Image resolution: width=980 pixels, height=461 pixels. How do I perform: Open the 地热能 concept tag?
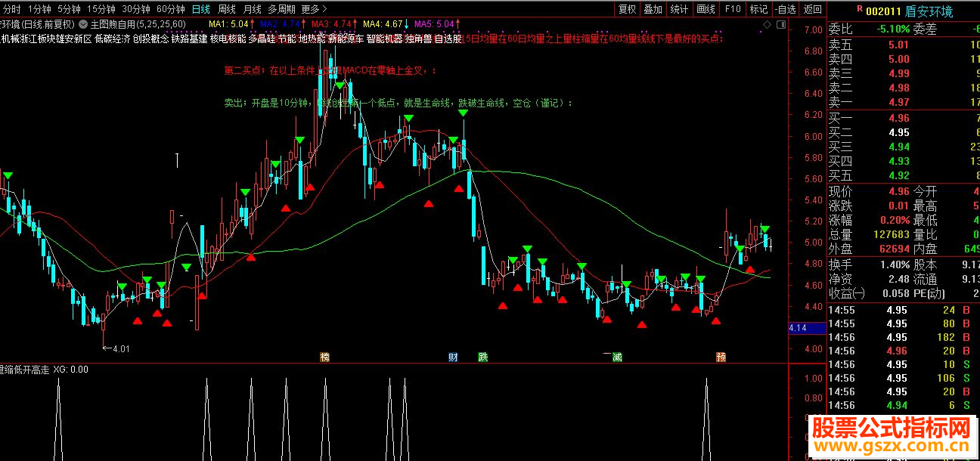pyautogui.click(x=312, y=39)
